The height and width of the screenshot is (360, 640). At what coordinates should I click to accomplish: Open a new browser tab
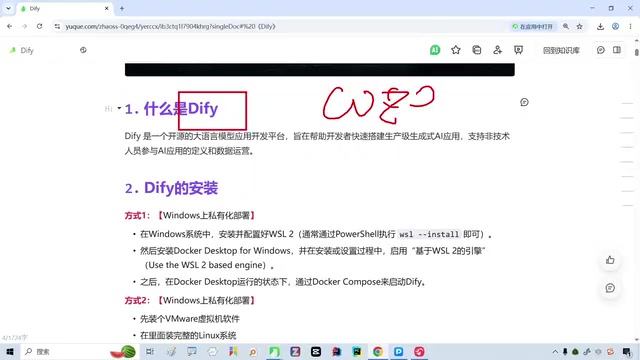point(122,8)
